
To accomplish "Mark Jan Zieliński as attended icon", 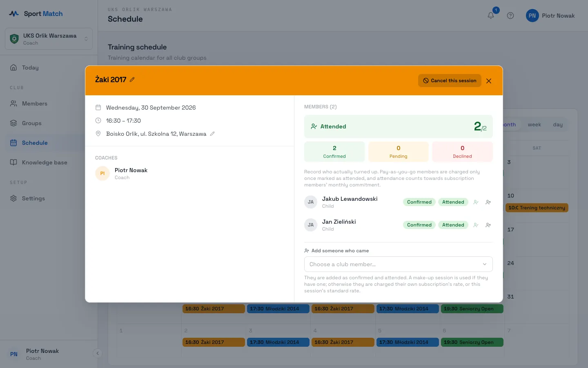I will click(x=476, y=225).
